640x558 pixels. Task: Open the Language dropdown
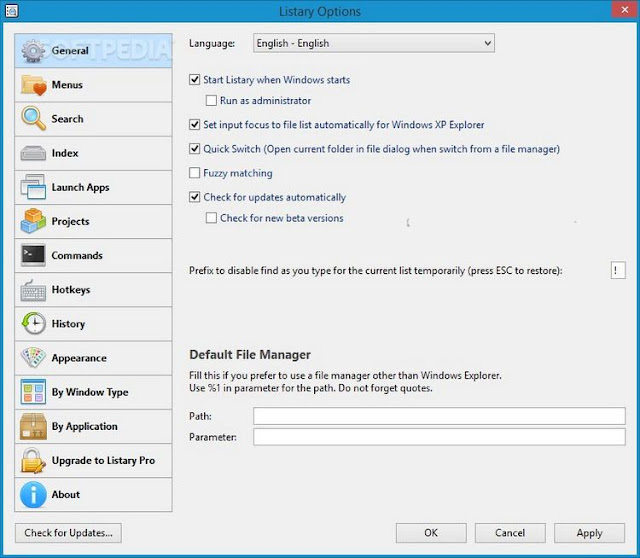[373, 43]
